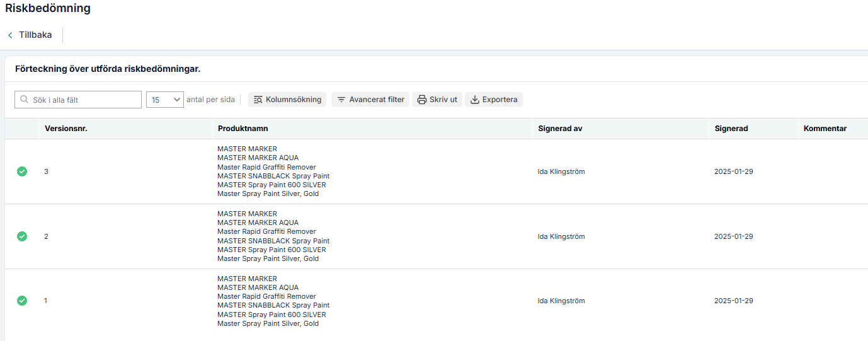Click green checkmark icon for version 2

pyautogui.click(x=22, y=236)
